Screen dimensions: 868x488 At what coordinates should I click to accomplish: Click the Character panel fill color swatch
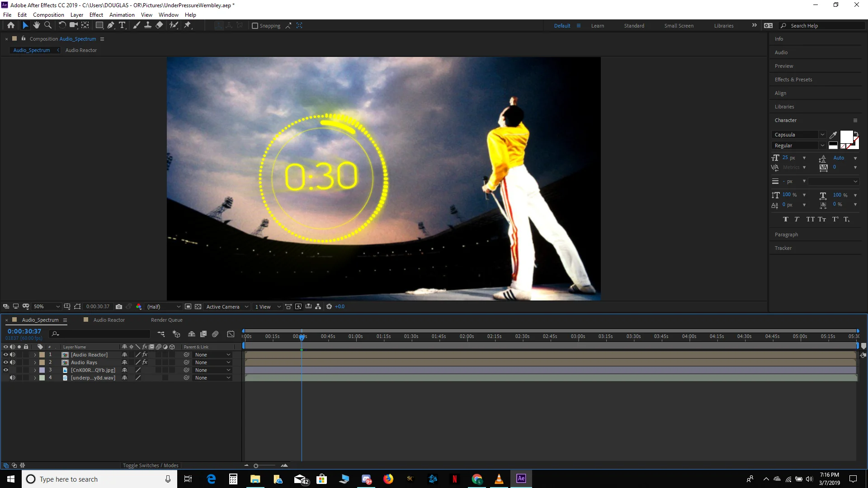click(846, 136)
